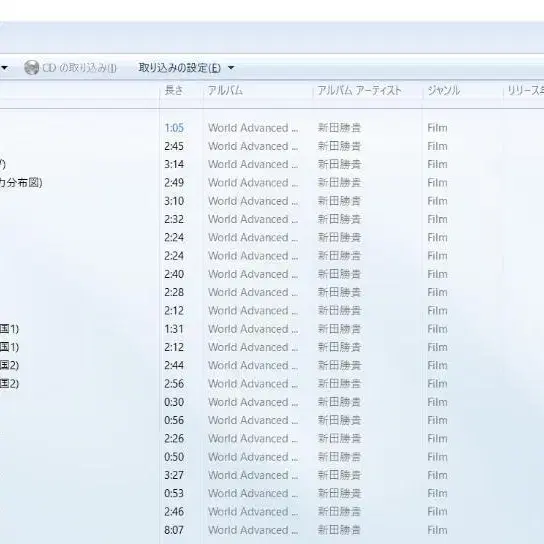Expand the dropdown arrow left of CD icon
This screenshot has width=544, height=544.
[x=4, y=68]
